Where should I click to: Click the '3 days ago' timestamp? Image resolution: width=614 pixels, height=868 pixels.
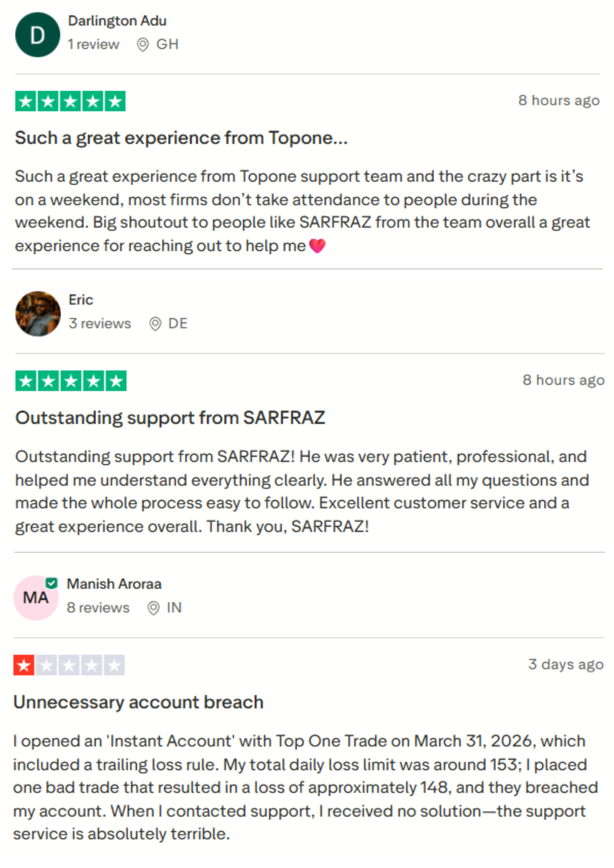tap(566, 664)
